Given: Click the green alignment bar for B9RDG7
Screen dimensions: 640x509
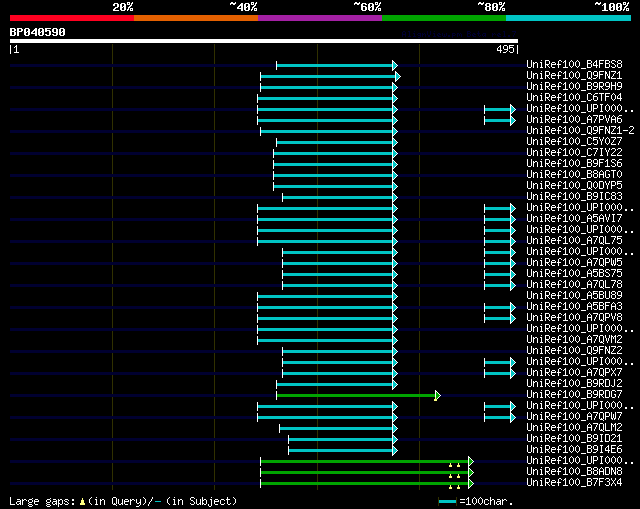Looking at the screenshot, I should coord(356,396).
